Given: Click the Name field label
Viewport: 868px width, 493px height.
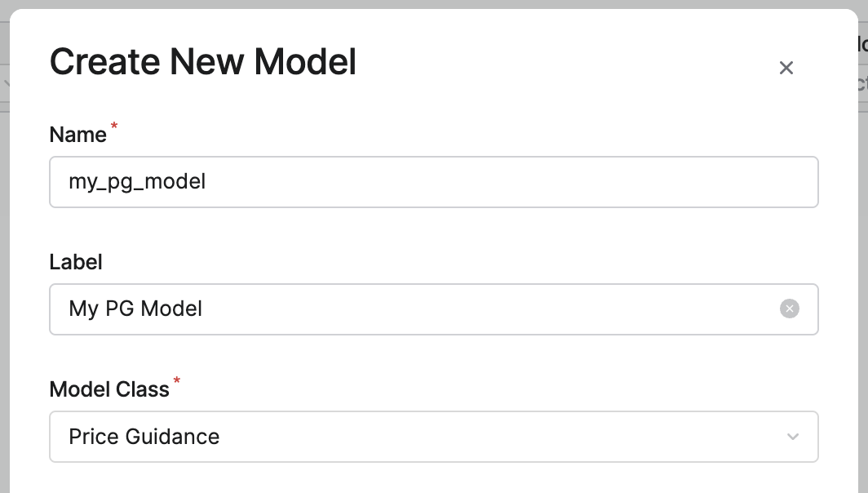Looking at the screenshot, I should (x=77, y=135).
